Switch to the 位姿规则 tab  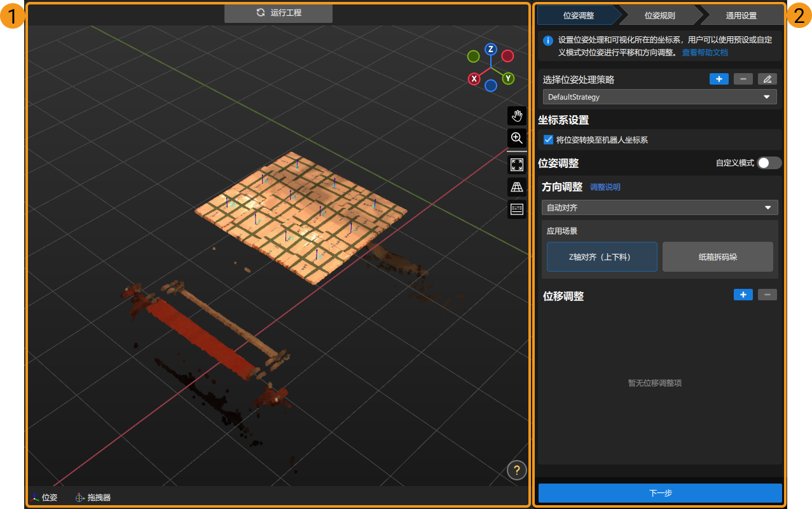coord(659,15)
